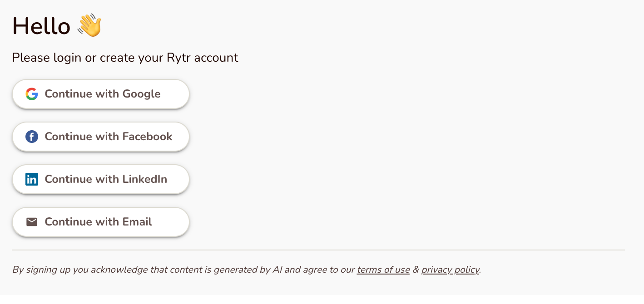Viewport: 644px width, 304px height.
Task: Click the waving hand emoji
Action: [89, 25]
